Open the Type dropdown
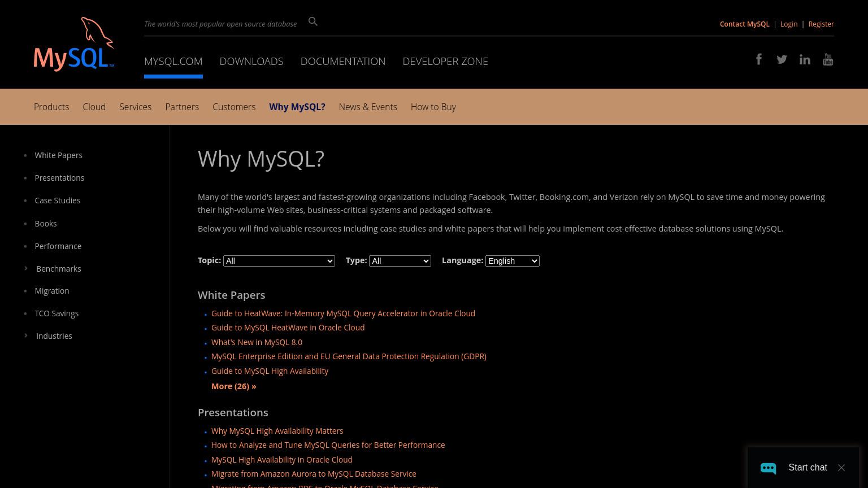The width and height of the screenshot is (868, 488). pos(400,261)
